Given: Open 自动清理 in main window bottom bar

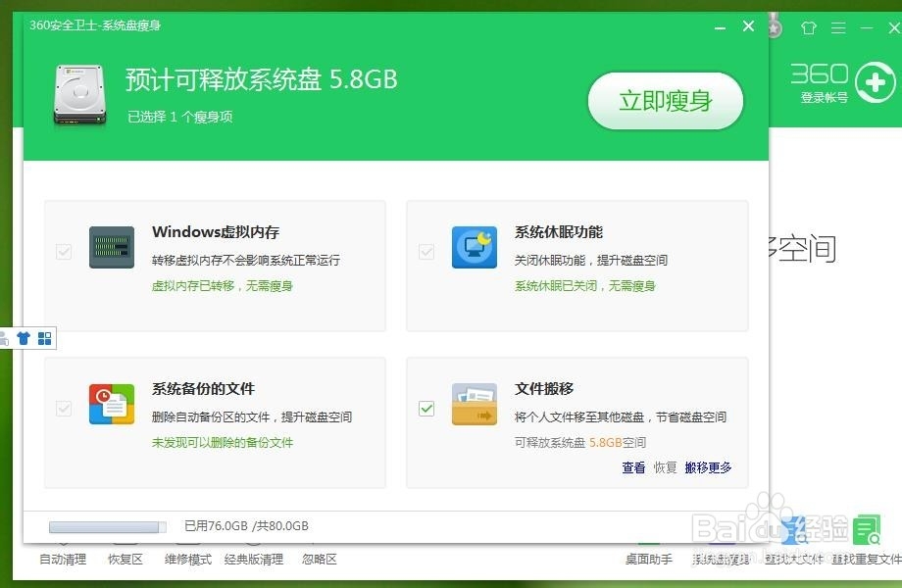Looking at the screenshot, I should [63, 560].
